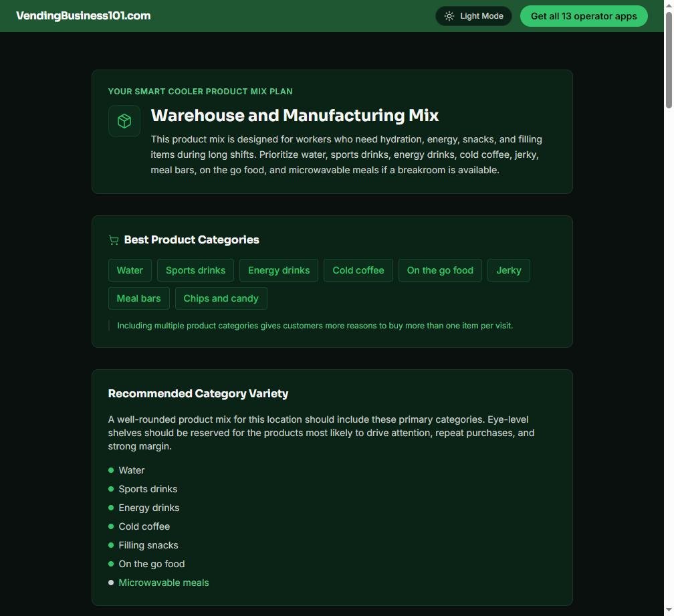Select the Water category chip

pos(130,270)
